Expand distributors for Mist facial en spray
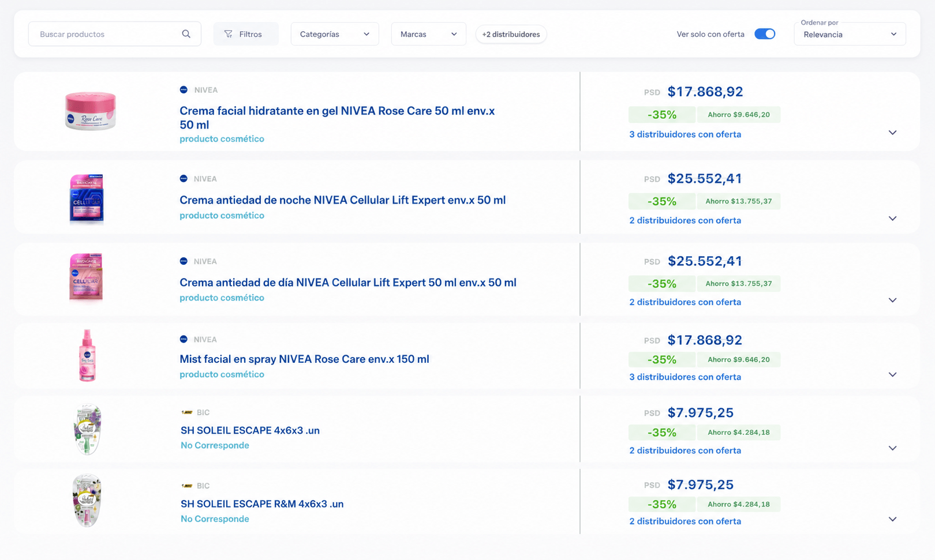 pos(892,375)
